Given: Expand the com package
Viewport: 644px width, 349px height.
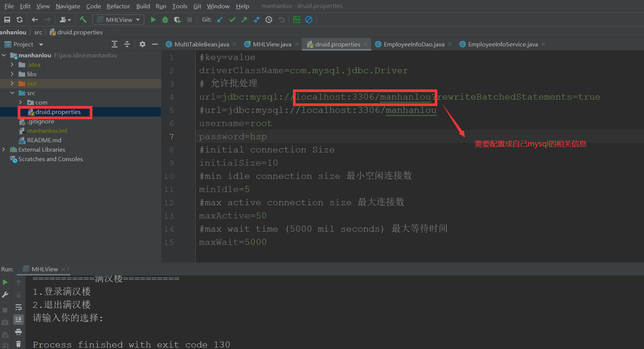Looking at the screenshot, I should [20, 102].
